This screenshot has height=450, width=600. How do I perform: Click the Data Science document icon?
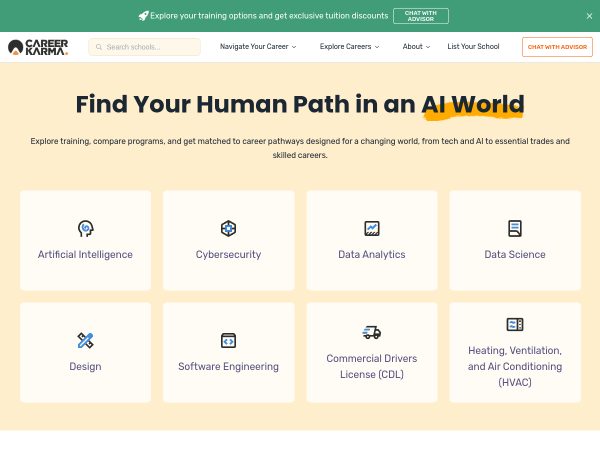[515, 228]
